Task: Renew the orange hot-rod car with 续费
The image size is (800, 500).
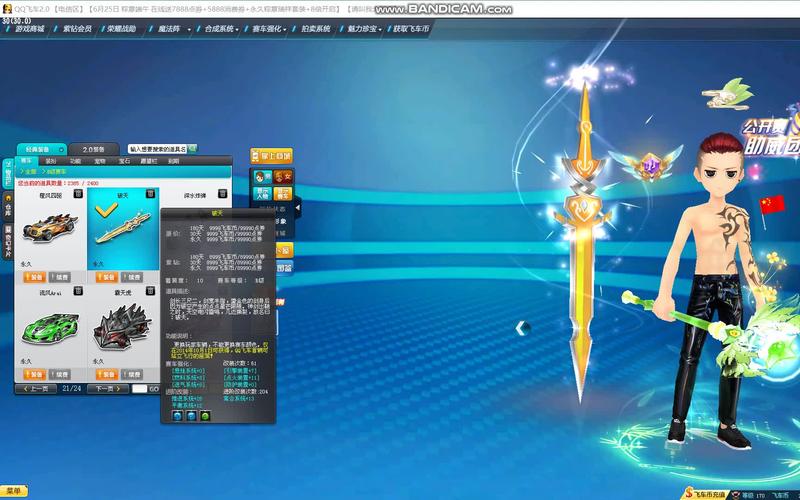Action: [x=60, y=277]
